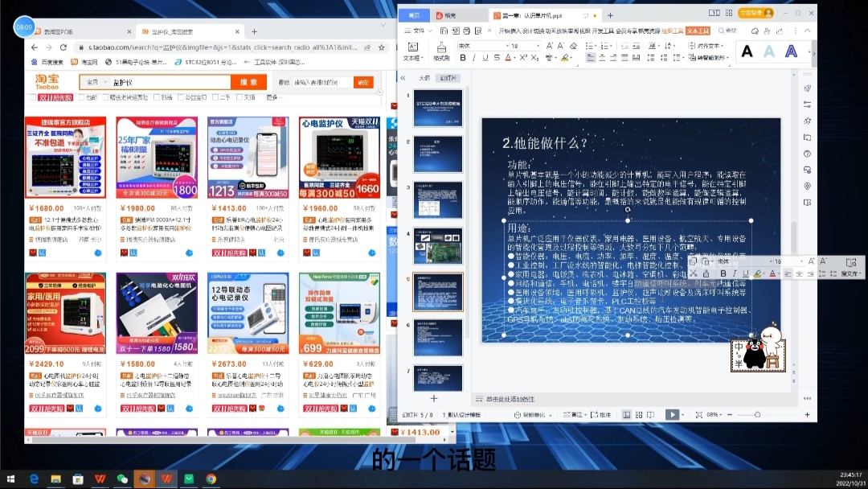Viewport: 868px width, 489px height.
Task: Reload the Taobao page in Chrome
Action: pos(63,47)
